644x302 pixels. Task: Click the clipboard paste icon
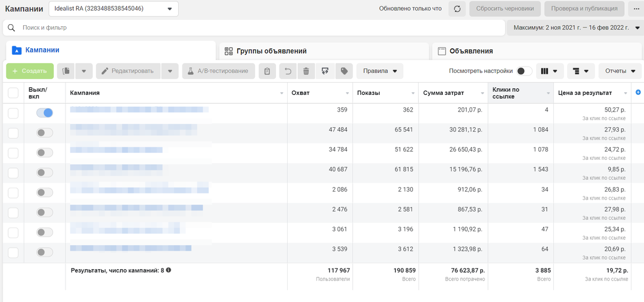point(267,71)
